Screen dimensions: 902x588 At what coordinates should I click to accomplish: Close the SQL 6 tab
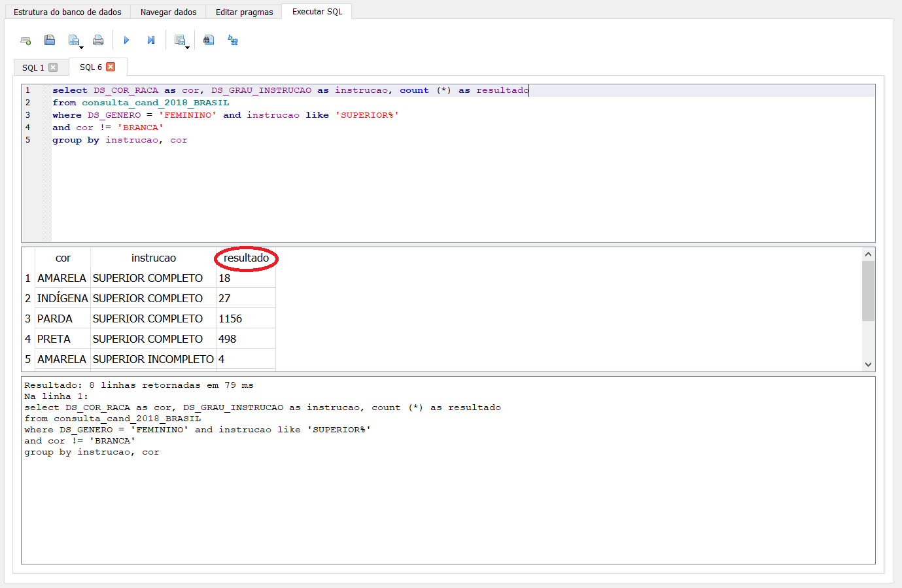pyautogui.click(x=111, y=67)
